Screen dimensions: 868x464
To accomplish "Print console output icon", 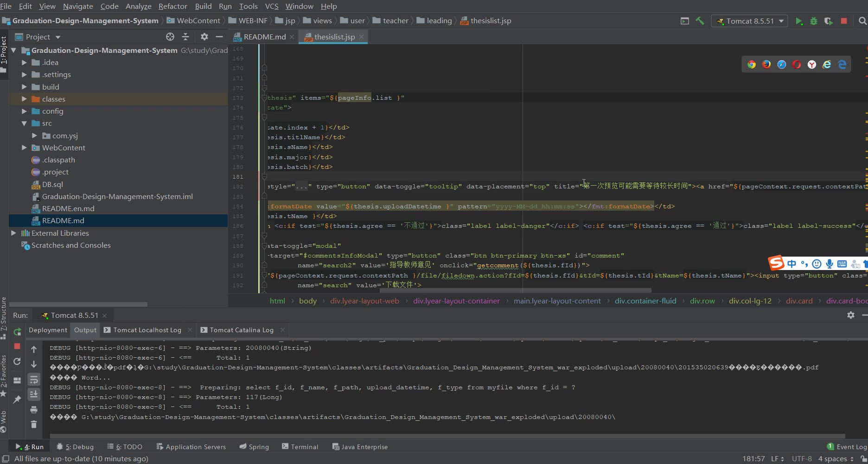I will point(34,410).
